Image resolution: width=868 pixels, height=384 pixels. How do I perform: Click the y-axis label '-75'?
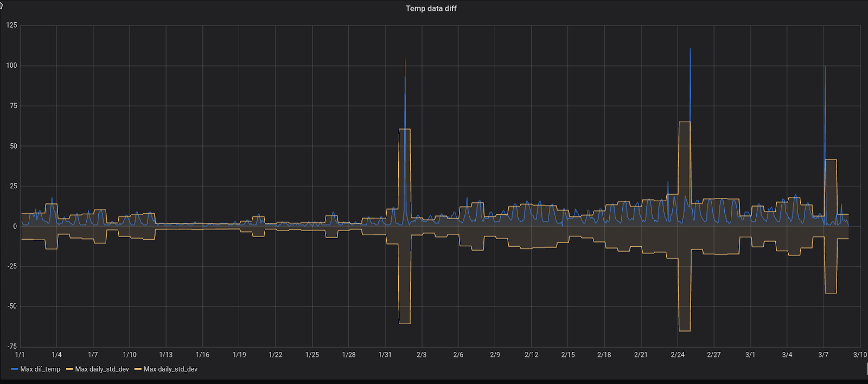click(12, 346)
